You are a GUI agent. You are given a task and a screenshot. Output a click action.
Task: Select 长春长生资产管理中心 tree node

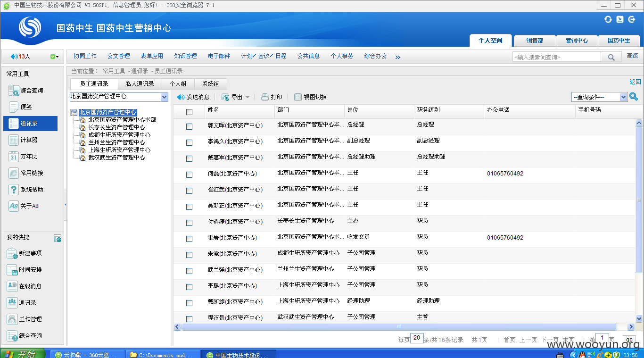click(x=116, y=127)
